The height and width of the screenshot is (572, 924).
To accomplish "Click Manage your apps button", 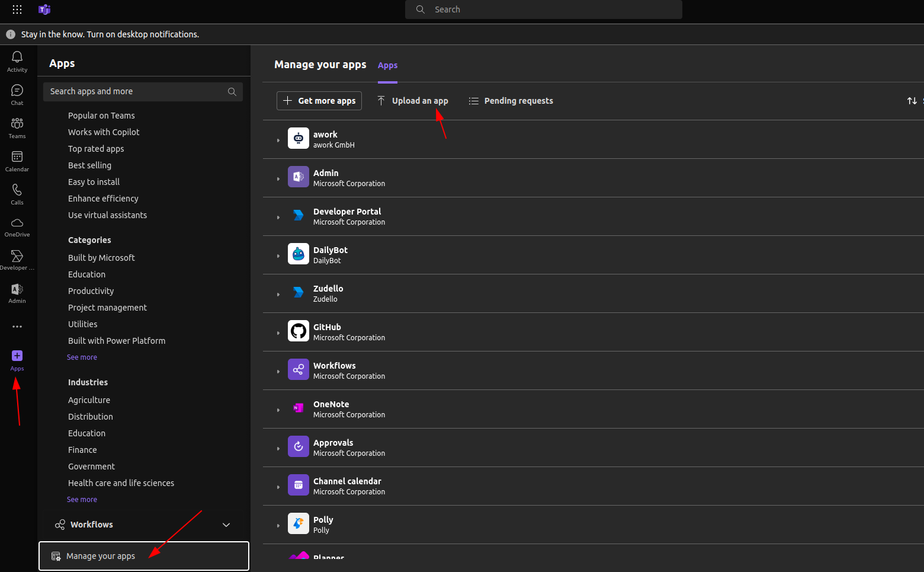I will (144, 556).
